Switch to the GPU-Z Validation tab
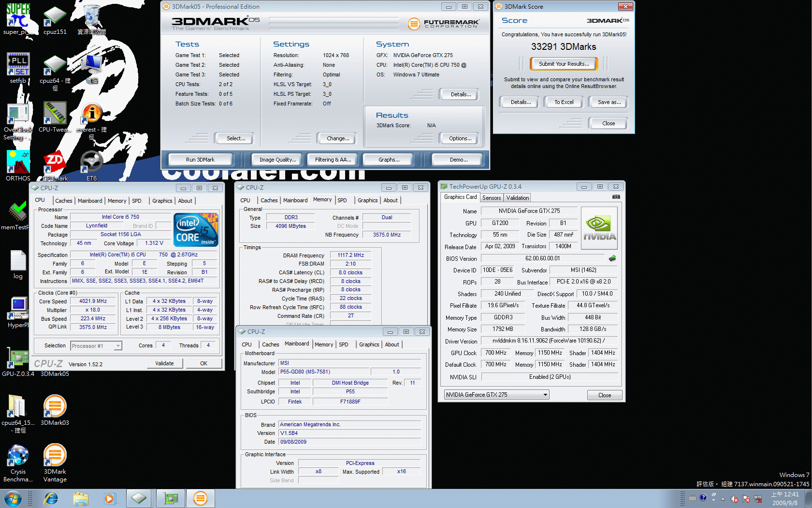 coord(518,197)
